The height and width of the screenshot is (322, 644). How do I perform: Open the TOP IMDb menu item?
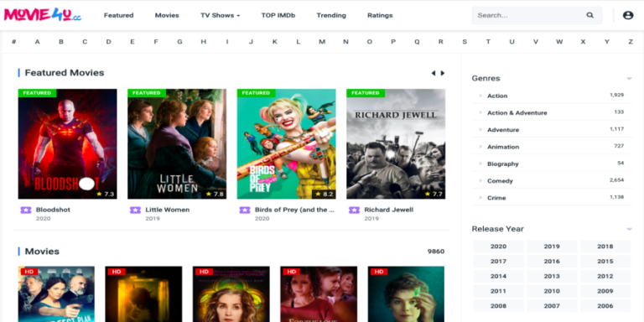(278, 15)
